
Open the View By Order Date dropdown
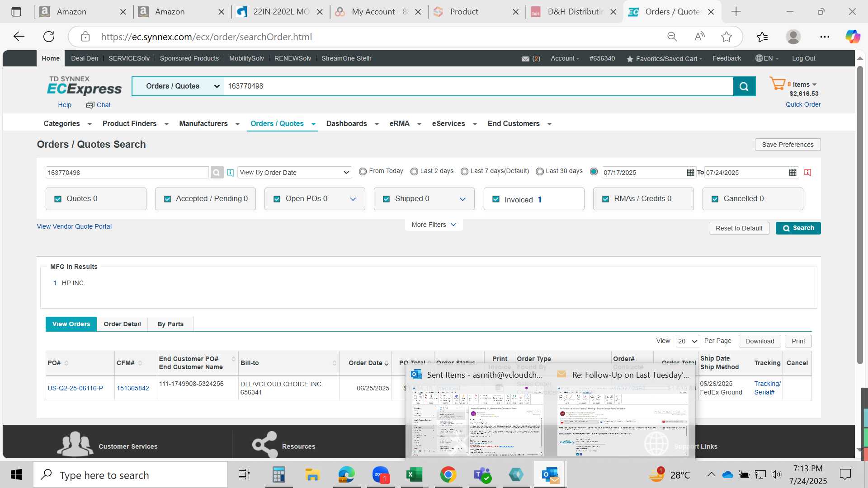pos(295,173)
